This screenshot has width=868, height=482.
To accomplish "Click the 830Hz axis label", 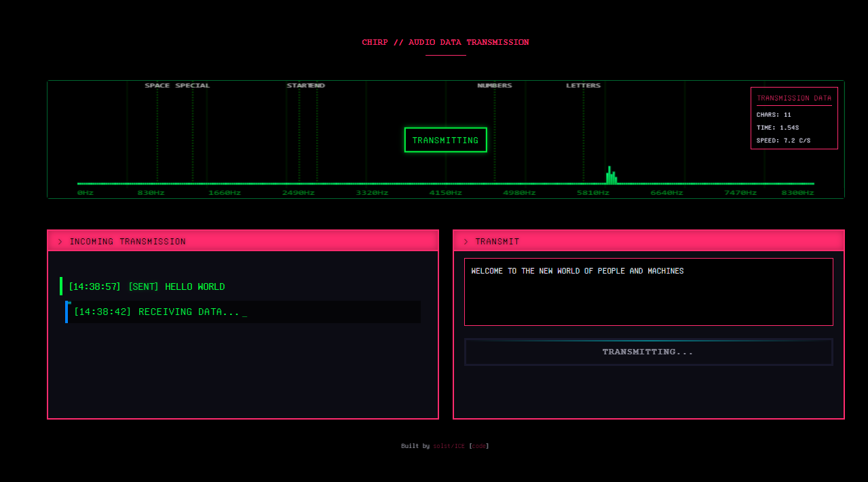I will pyautogui.click(x=151, y=193).
